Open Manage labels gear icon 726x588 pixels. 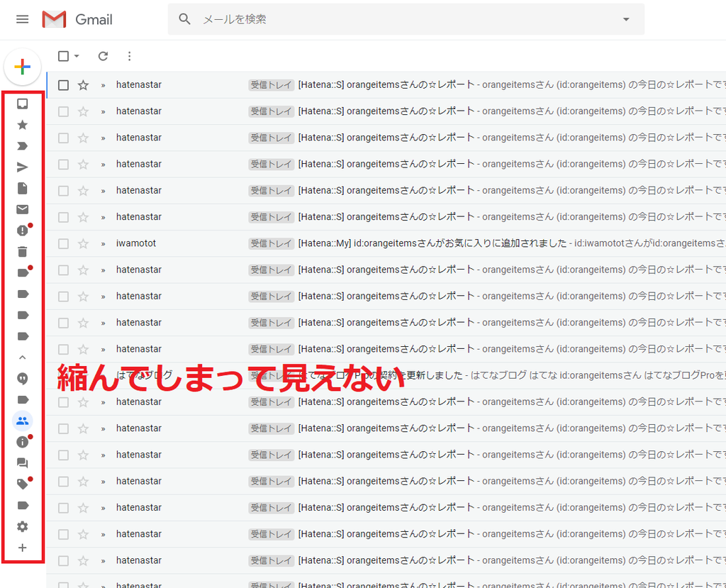coord(22,526)
